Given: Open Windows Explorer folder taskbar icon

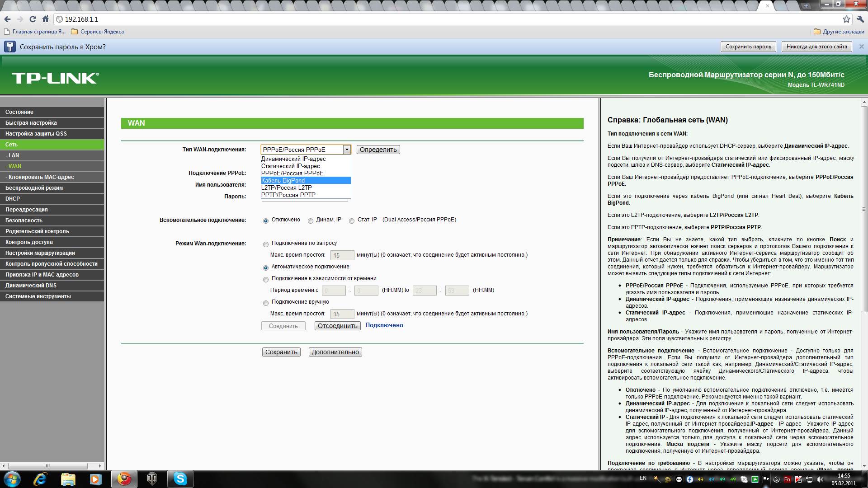Looking at the screenshot, I should (68, 479).
